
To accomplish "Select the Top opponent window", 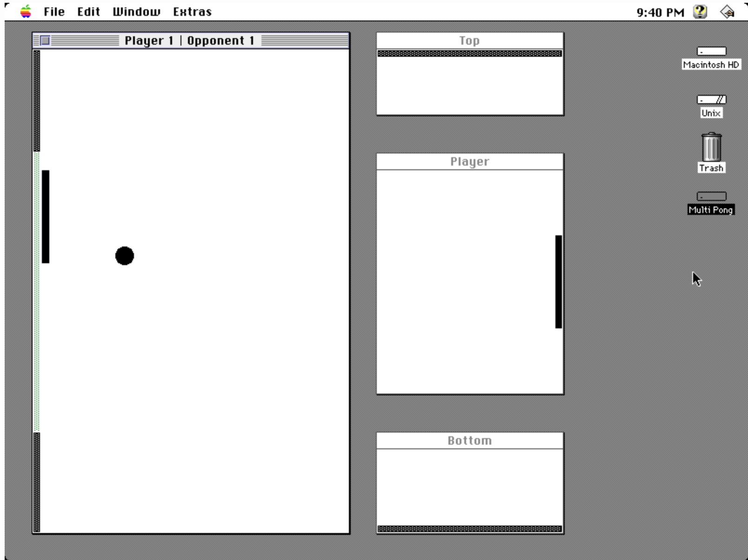I will click(469, 40).
